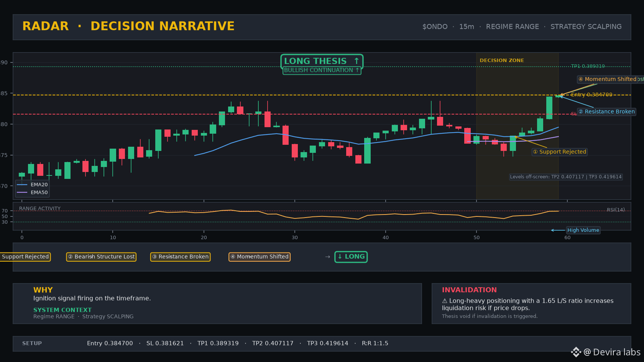Click the Entry 0.384700 level label on chart
Image resolution: width=644 pixels, height=362 pixels.
[x=591, y=95]
